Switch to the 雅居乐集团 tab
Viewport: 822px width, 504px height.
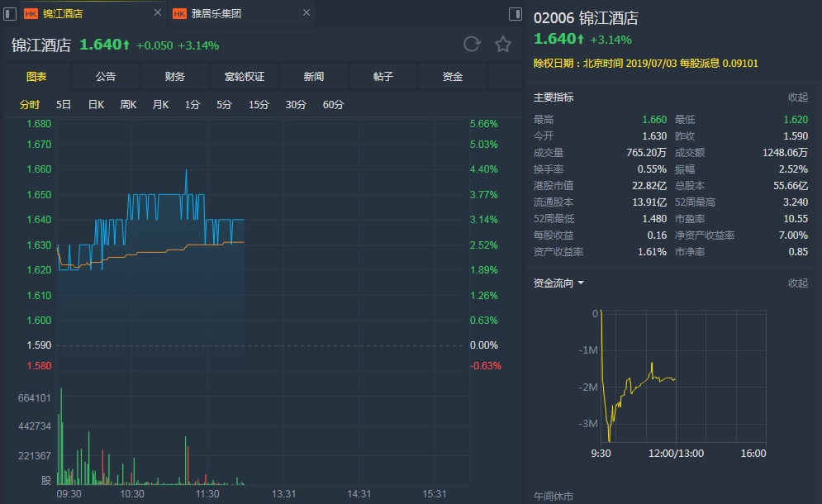pos(216,14)
